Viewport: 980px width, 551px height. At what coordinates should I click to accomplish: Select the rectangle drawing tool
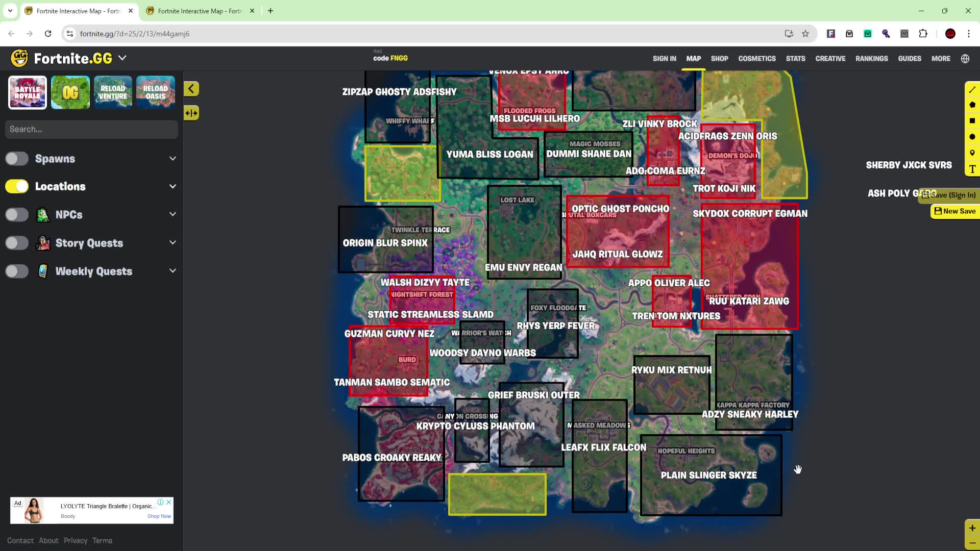tap(972, 121)
